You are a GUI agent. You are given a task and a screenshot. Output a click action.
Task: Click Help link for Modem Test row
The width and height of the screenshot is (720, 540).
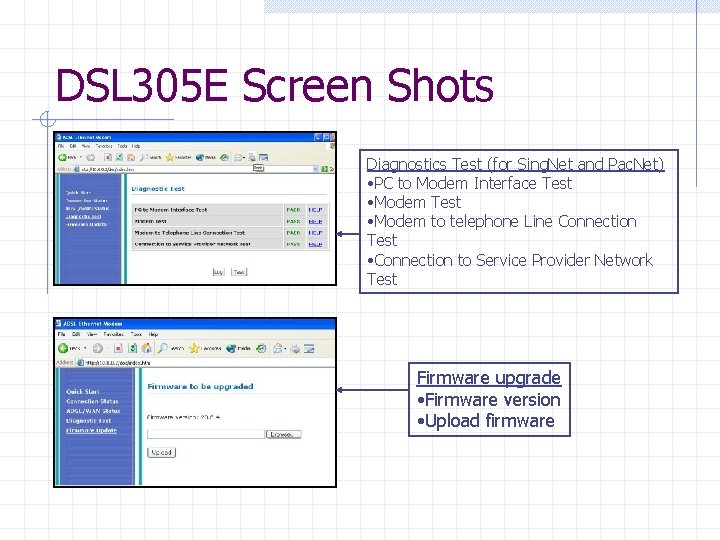[x=315, y=221]
